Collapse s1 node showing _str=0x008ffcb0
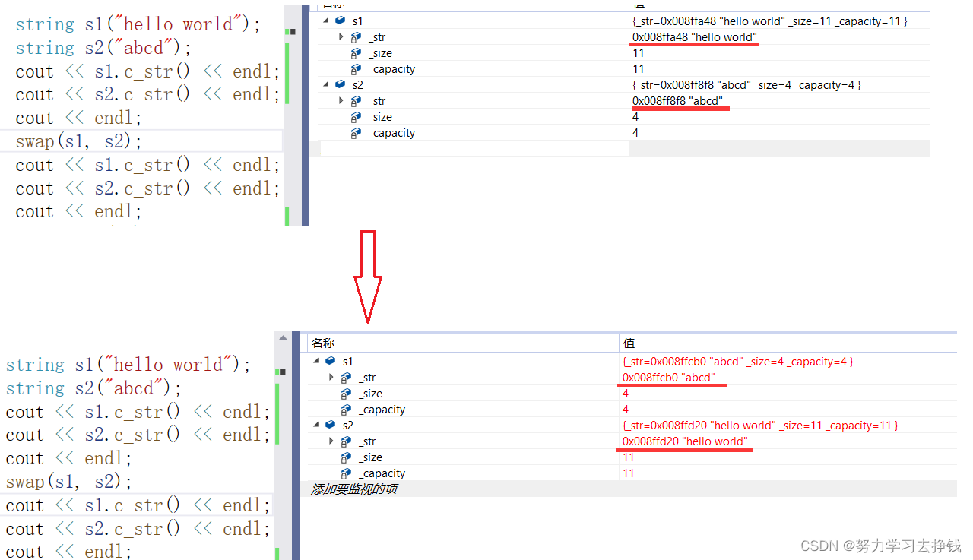Screen dimensions: 973x560 coord(317,362)
